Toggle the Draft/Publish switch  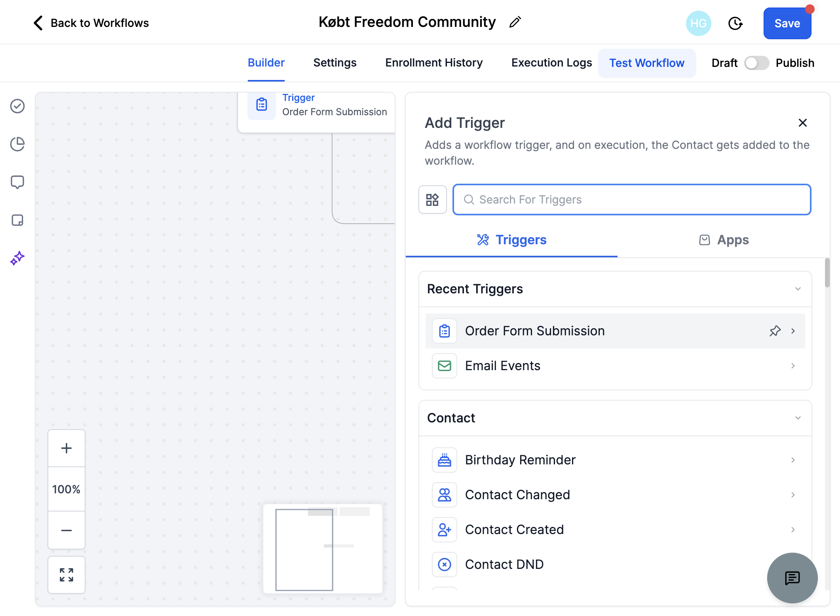point(756,63)
